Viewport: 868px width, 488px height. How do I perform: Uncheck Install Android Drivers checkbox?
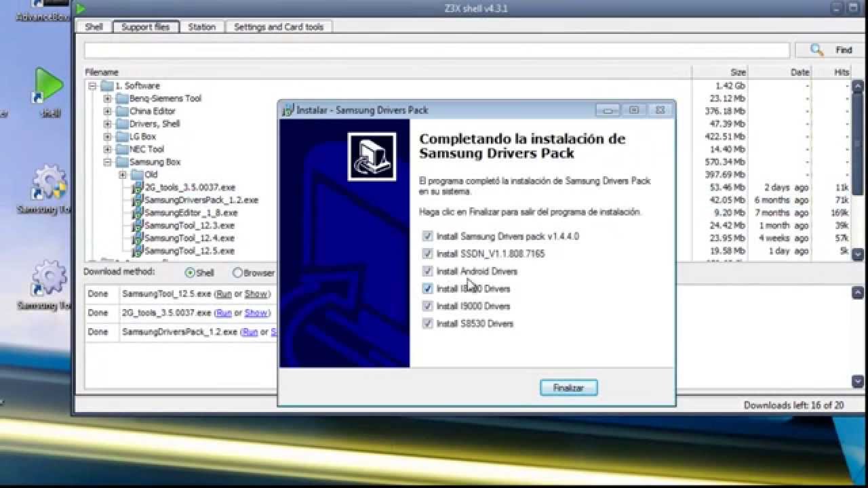point(427,271)
